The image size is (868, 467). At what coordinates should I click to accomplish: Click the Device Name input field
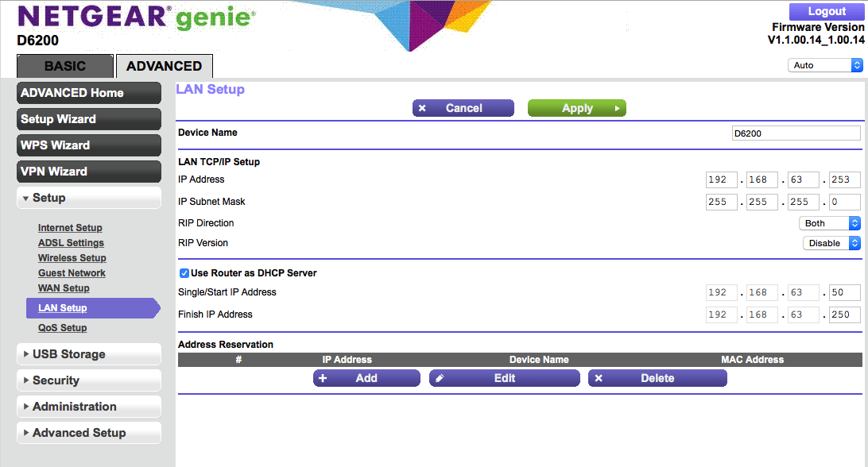pyautogui.click(x=796, y=133)
